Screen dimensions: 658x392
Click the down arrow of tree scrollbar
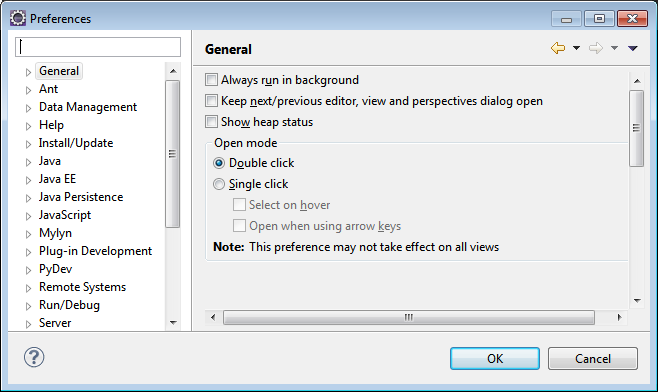(x=173, y=323)
